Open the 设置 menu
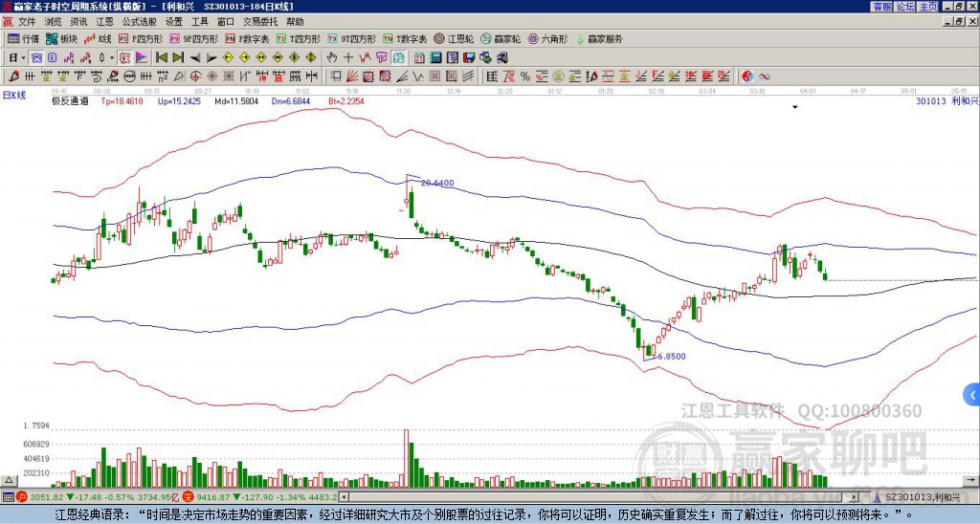This screenshot has height=524, width=980. 174,22
